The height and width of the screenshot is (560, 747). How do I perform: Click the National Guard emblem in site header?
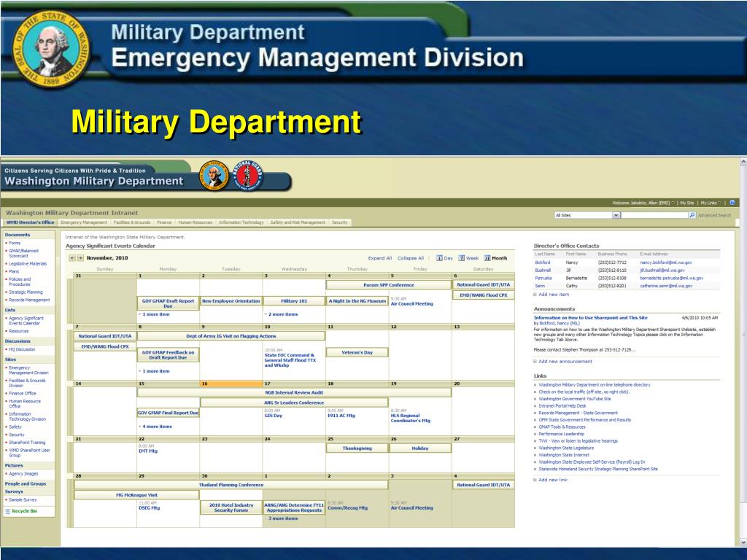(247, 175)
